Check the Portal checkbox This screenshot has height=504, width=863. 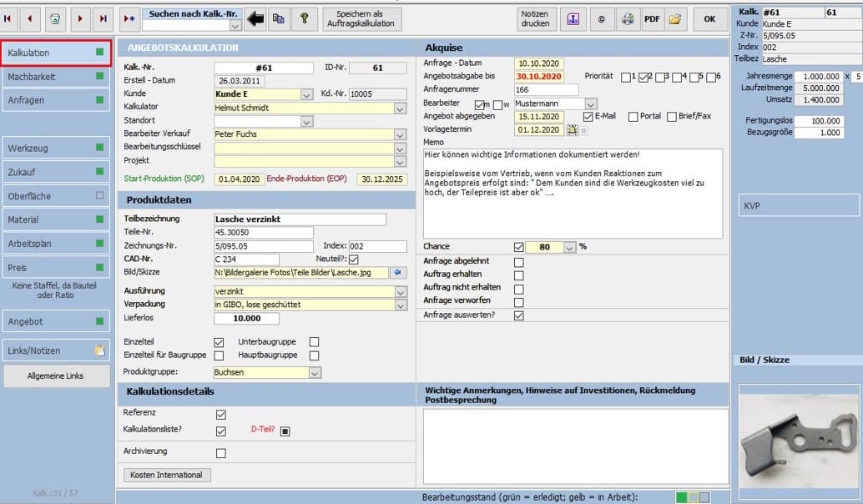pos(633,116)
